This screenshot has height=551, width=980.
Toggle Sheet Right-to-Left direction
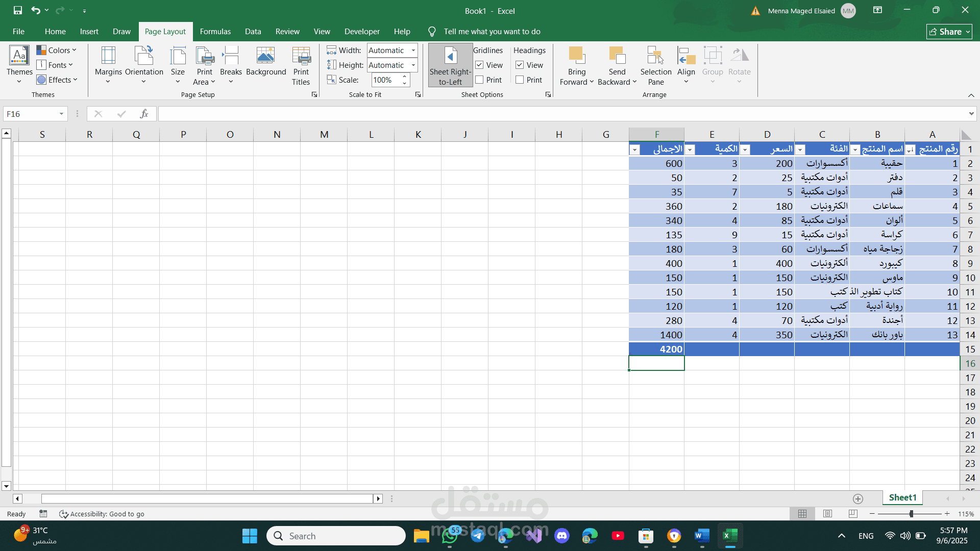pyautogui.click(x=450, y=65)
